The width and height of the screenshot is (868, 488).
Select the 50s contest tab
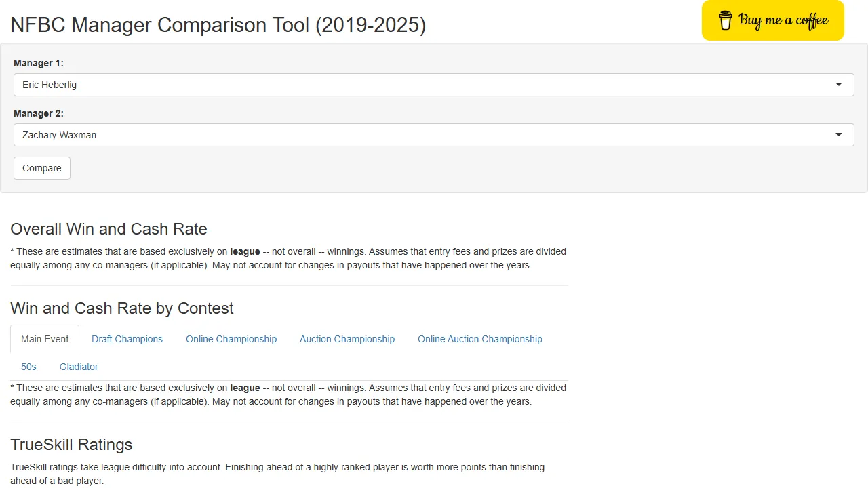pyautogui.click(x=28, y=367)
